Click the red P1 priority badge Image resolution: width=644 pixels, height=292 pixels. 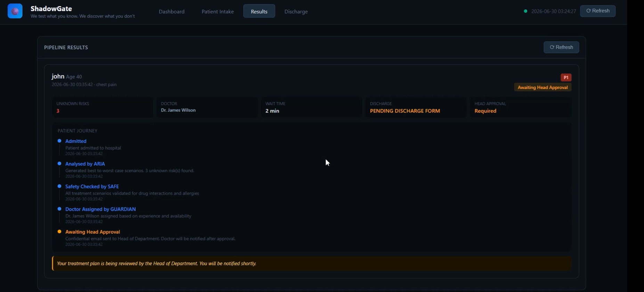566,78
